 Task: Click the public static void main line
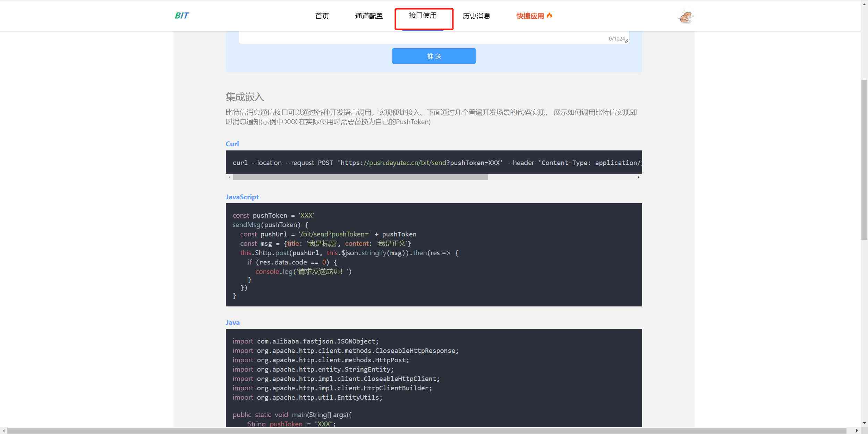[x=292, y=415]
